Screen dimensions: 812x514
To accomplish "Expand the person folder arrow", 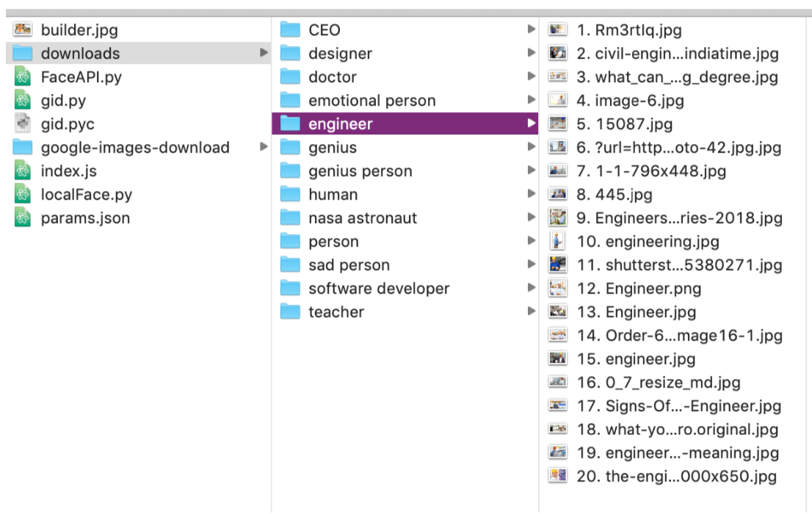I will tap(531, 241).
